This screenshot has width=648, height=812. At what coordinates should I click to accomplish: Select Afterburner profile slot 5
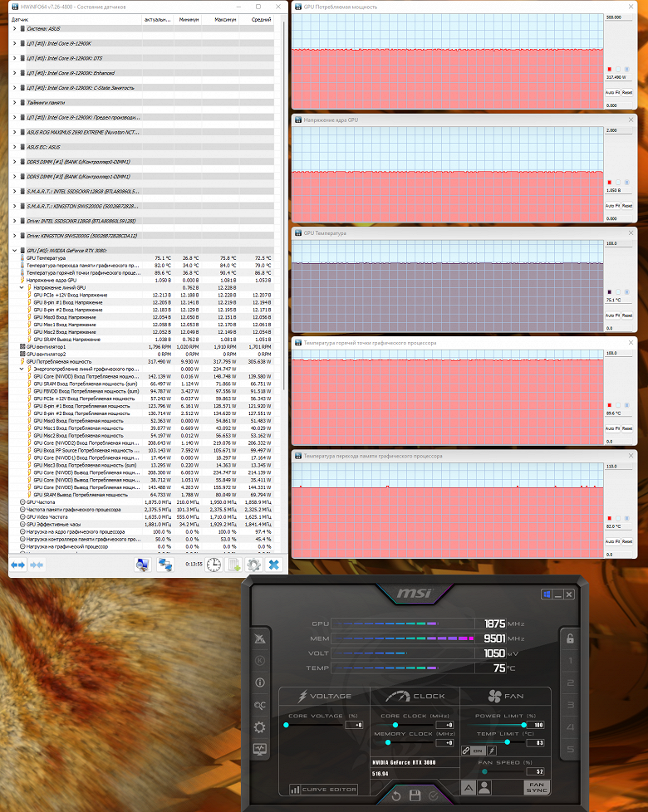[x=570, y=750]
